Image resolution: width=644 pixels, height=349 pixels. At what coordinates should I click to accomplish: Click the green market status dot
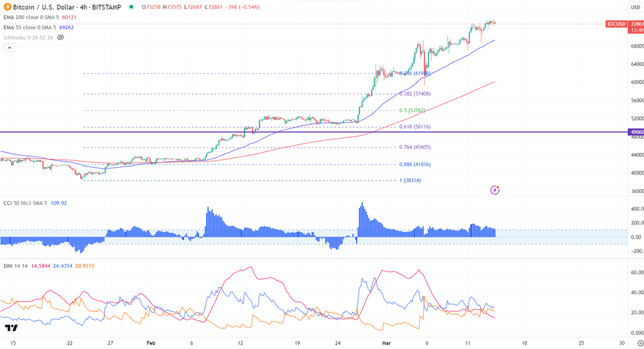pos(131,7)
